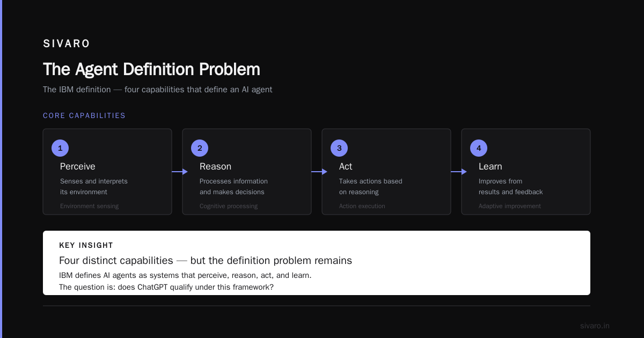Select the Act card title
This screenshot has height=338, width=644.
(x=346, y=166)
